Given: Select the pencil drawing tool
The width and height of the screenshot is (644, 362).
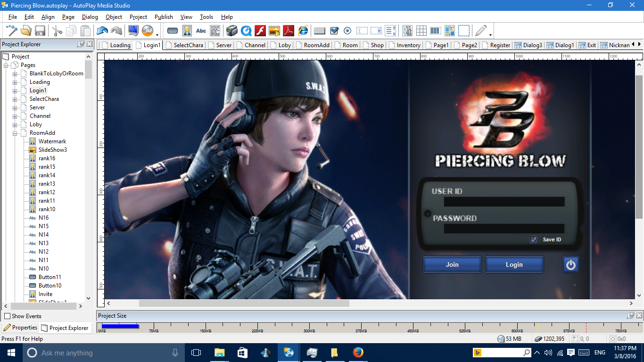Looking at the screenshot, I should click(x=481, y=31).
